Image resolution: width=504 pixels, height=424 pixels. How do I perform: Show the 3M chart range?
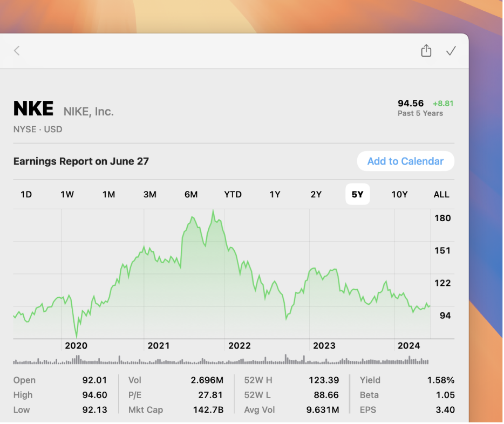(150, 194)
